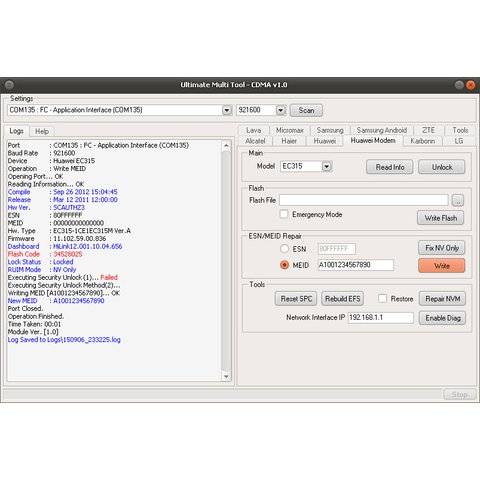Image resolution: width=480 pixels, height=480 pixels.
Task: Open the Alcatel tab
Action: click(255, 141)
